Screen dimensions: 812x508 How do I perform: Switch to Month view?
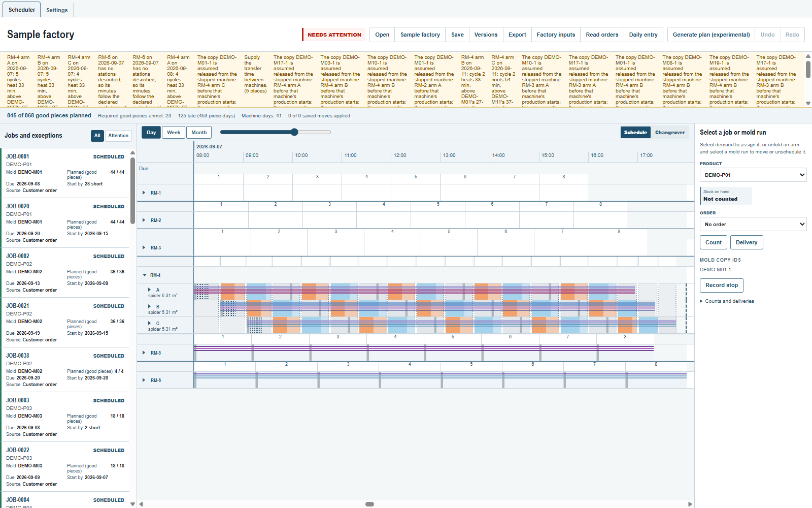point(199,133)
